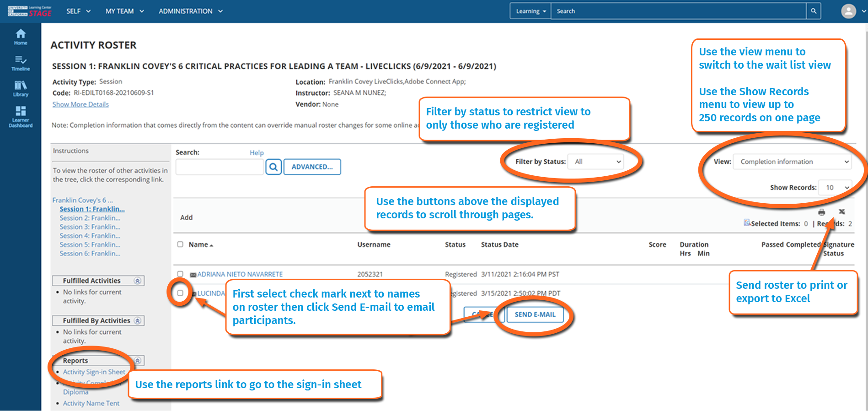Open the Administration menu
This screenshot has height=417, width=868.
click(190, 11)
